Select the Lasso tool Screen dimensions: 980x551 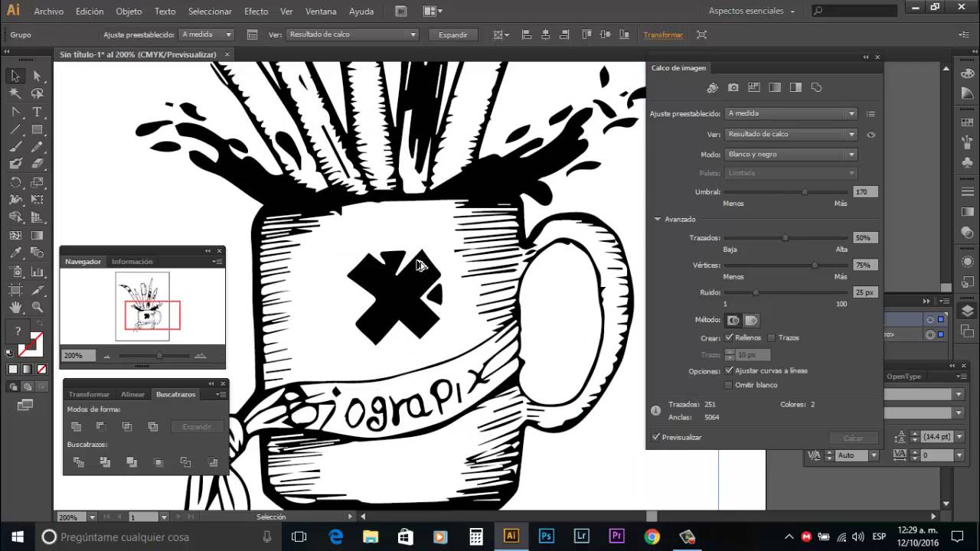37,93
